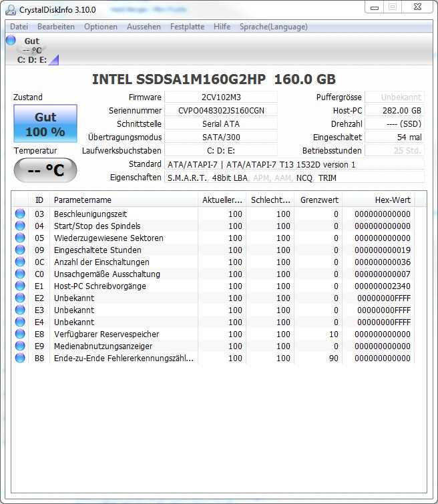Screen dimensions: 438x504
Task: Click status orb of Eingeschaltete Stunden row
Action: click(20, 250)
